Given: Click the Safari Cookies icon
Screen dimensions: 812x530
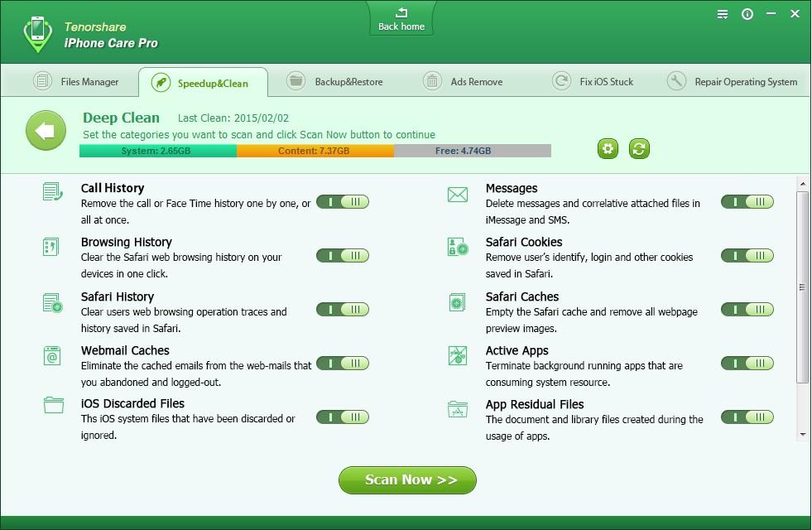Looking at the screenshot, I should point(458,247).
